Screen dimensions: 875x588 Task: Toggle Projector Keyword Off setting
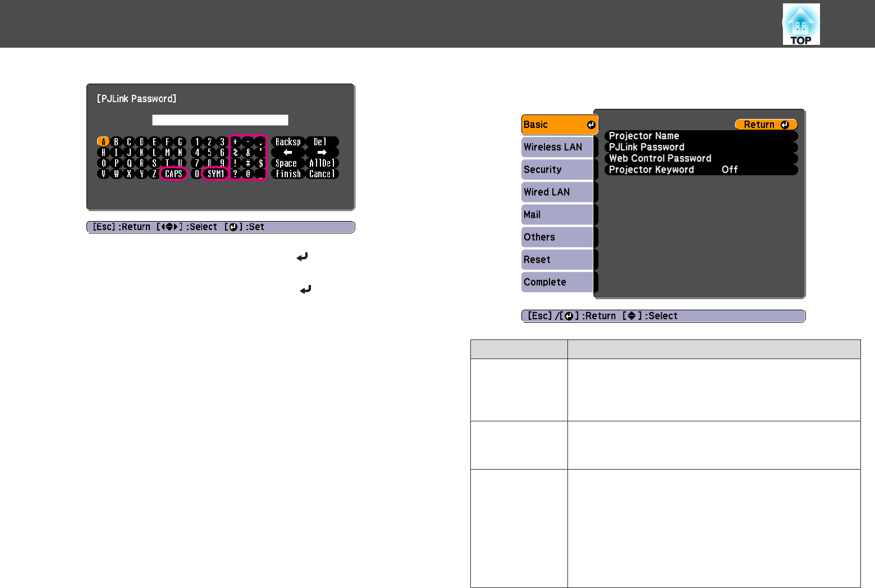tap(701, 169)
